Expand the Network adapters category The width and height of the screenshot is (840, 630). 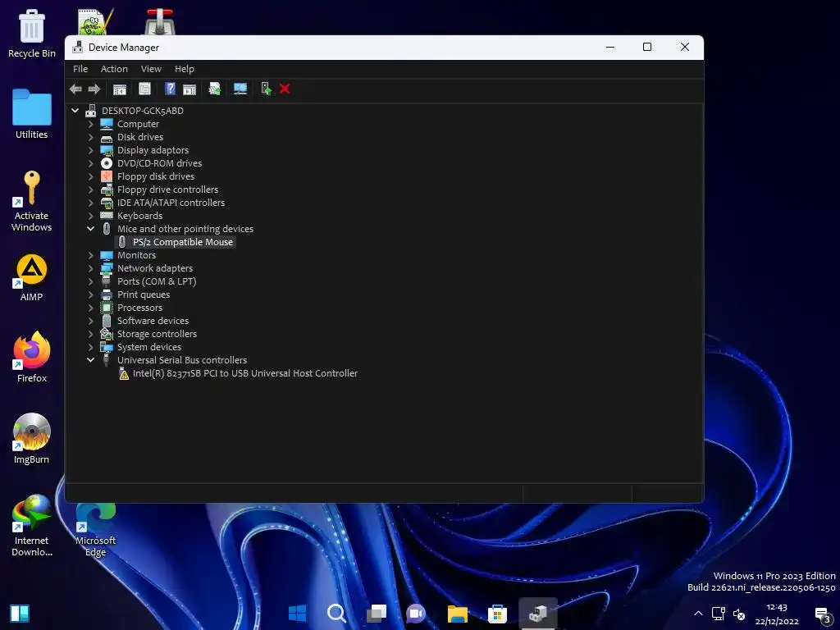tap(90, 268)
